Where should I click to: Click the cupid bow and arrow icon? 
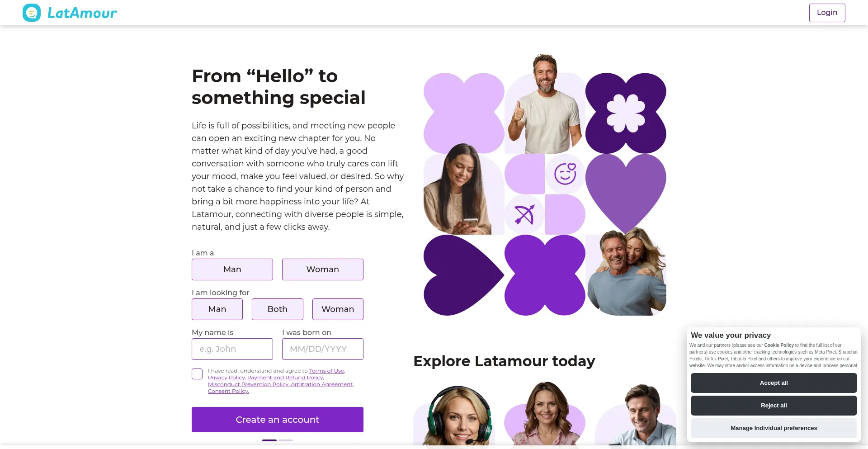524,215
